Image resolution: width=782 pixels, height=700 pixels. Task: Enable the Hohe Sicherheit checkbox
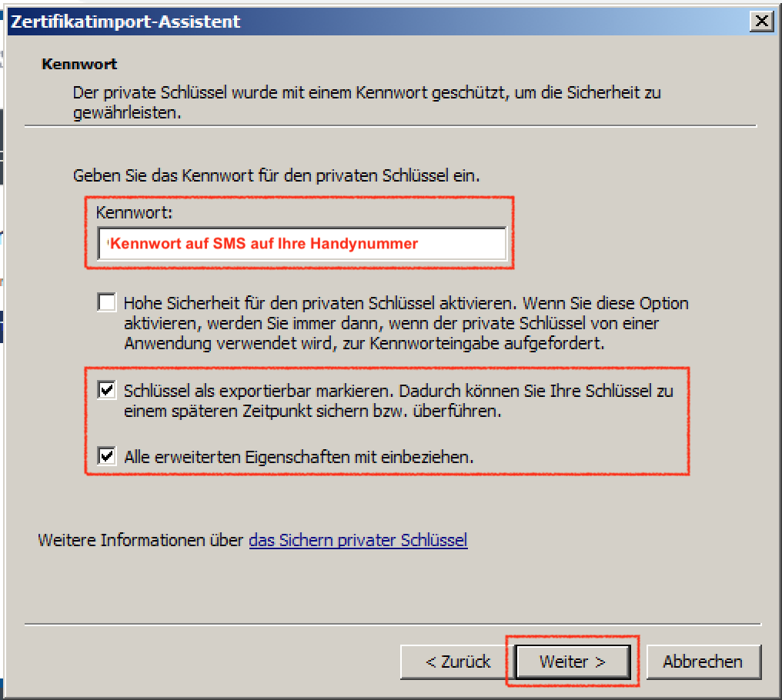[107, 302]
